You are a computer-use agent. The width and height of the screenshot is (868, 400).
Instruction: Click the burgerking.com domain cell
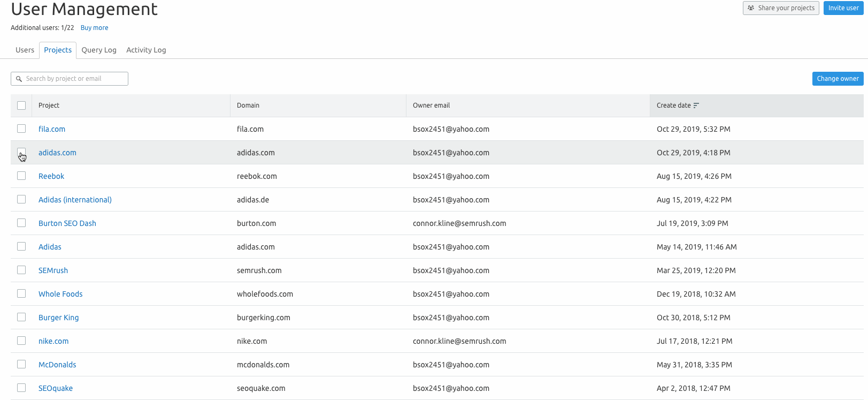pos(264,318)
